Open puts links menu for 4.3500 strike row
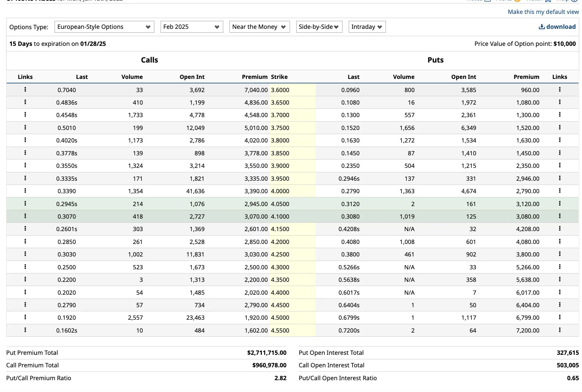 560,279
